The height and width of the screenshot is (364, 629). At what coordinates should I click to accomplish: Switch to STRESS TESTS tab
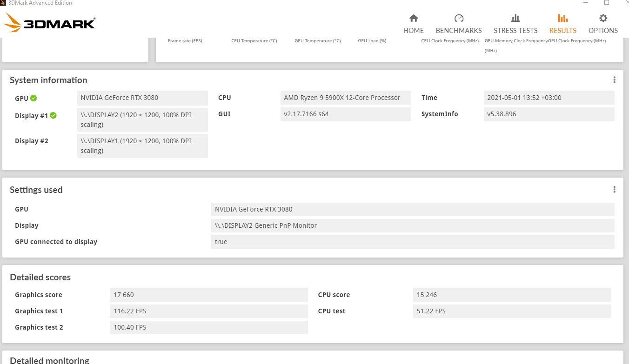pos(515,24)
